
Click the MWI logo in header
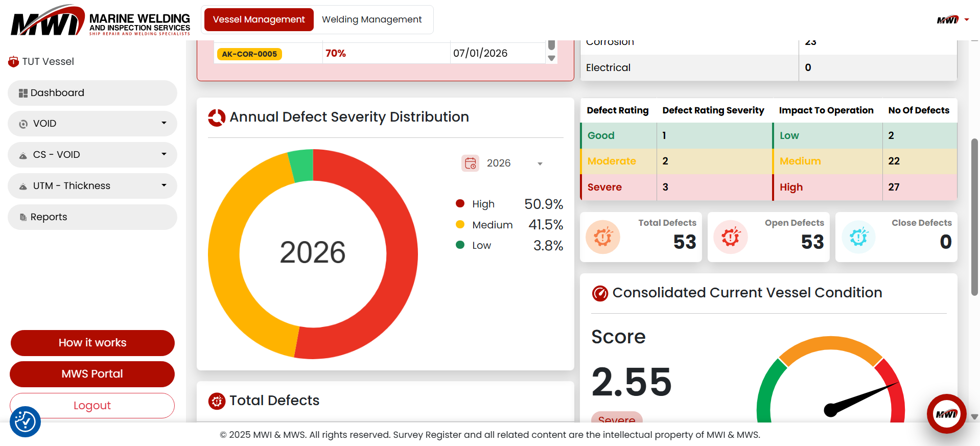click(x=100, y=20)
